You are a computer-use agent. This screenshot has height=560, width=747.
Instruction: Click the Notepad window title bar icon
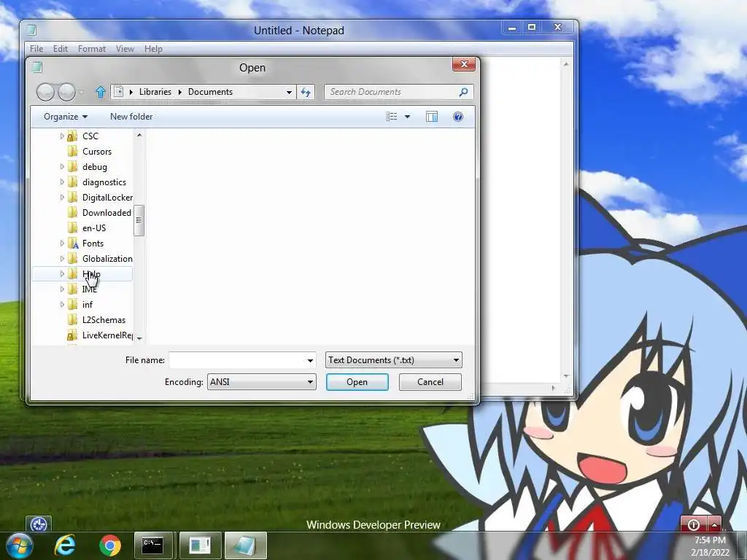31,31
